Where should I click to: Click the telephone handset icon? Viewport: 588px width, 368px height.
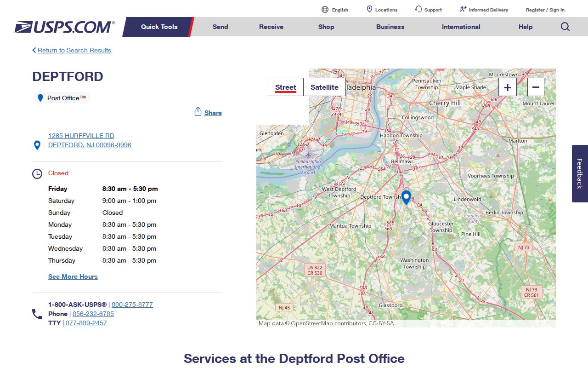click(37, 314)
